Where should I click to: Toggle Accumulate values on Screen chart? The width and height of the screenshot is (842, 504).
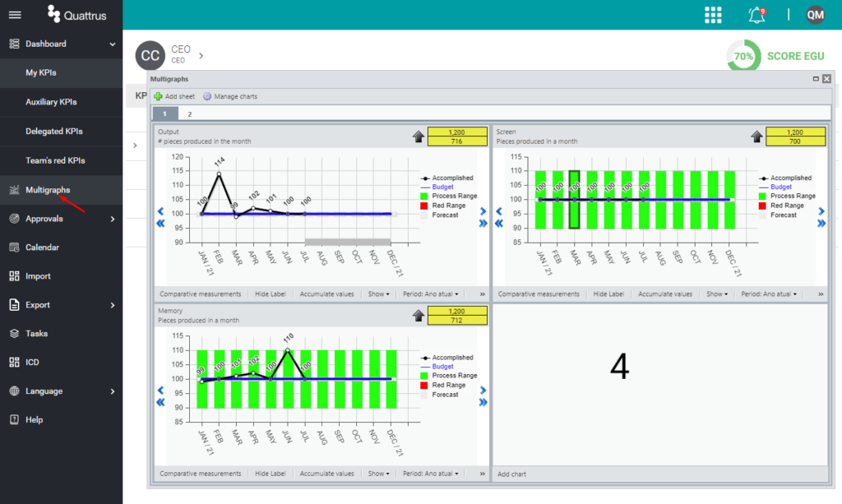[x=664, y=294]
